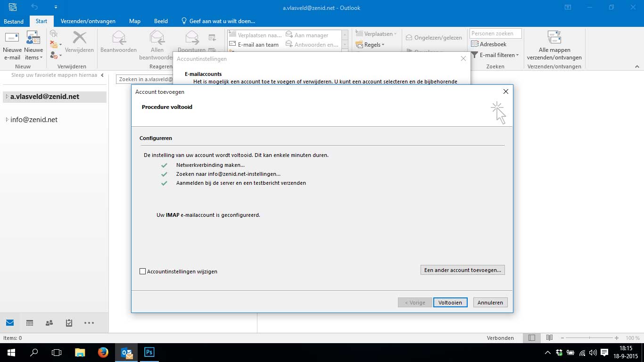Click the send/receive icon in the title bar
The width and height of the screenshot is (644, 362).
(x=13, y=7)
